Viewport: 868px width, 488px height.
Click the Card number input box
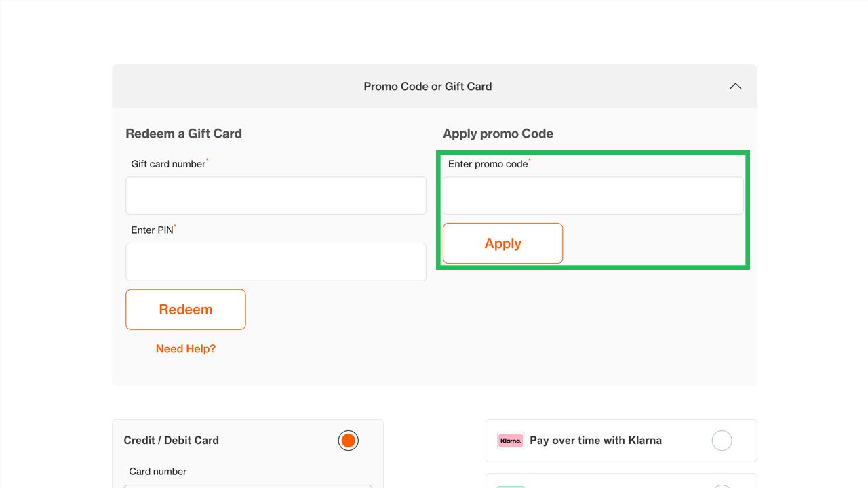point(248,486)
